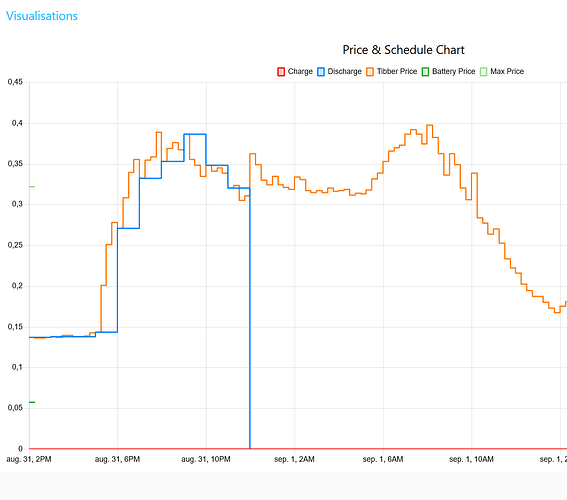Image resolution: width=567 pixels, height=500 pixels.
Task: Click the sep. 1, 2AM axis label
Action: 294,460
